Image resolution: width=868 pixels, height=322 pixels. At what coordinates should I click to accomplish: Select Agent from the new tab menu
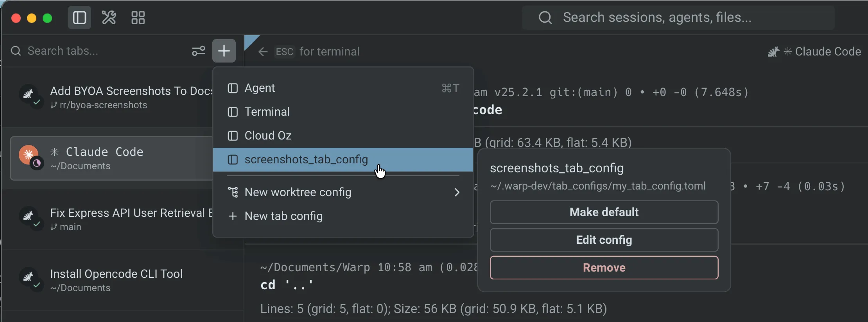pos(343,88)
